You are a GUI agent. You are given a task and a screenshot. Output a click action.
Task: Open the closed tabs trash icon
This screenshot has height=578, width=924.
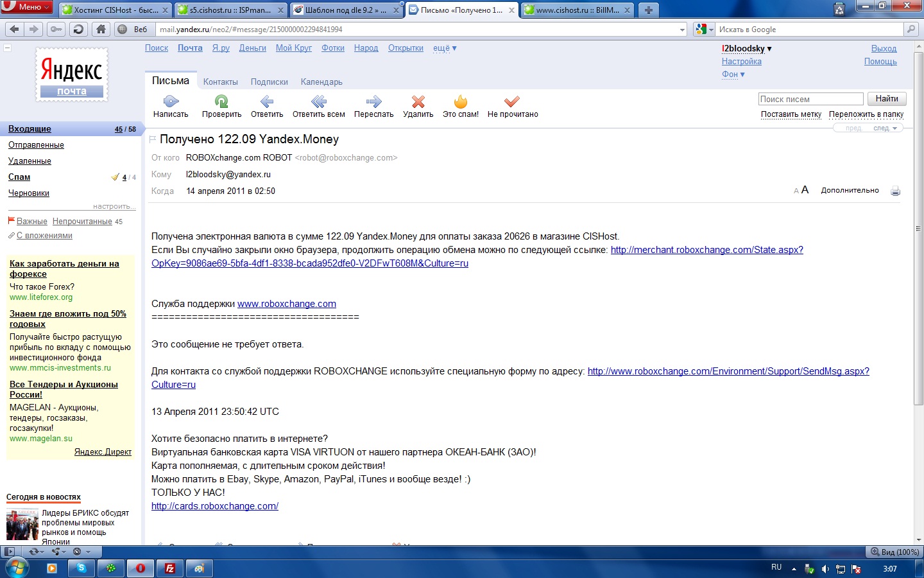point(839,9)
